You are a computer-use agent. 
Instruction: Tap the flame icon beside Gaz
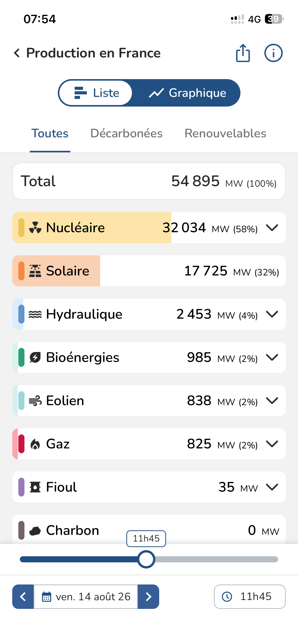point(35,444)
